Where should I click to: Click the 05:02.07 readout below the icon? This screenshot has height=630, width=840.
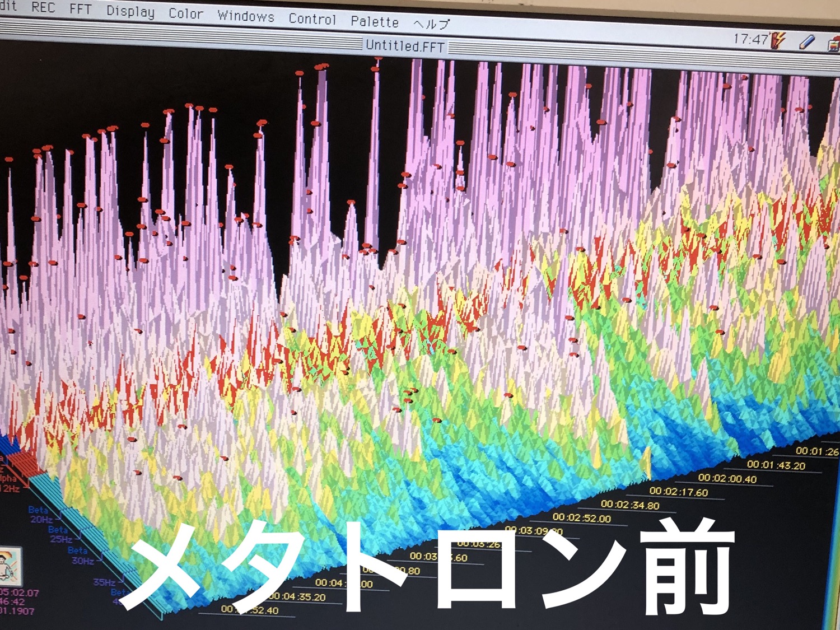coord(20,592)
